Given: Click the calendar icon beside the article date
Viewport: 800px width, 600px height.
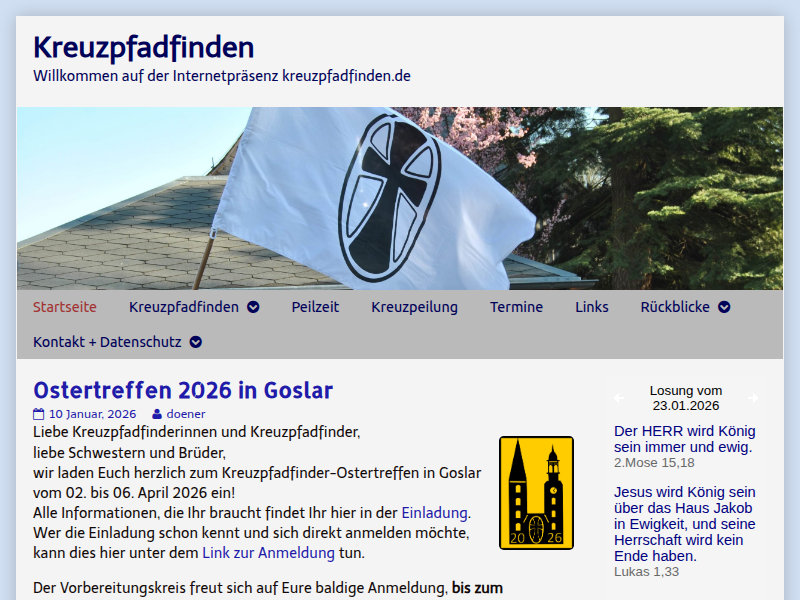Looking at the screenshot, I should pos(39,413).
